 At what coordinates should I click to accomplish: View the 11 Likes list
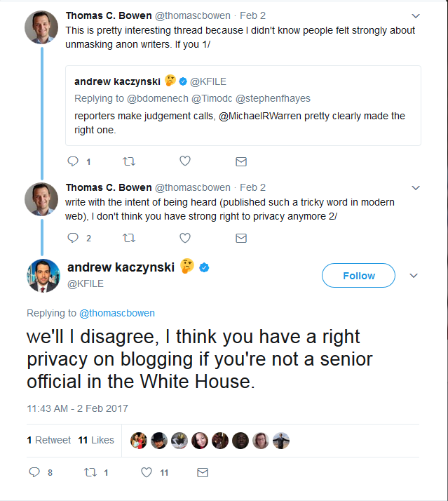coord(96,440)
